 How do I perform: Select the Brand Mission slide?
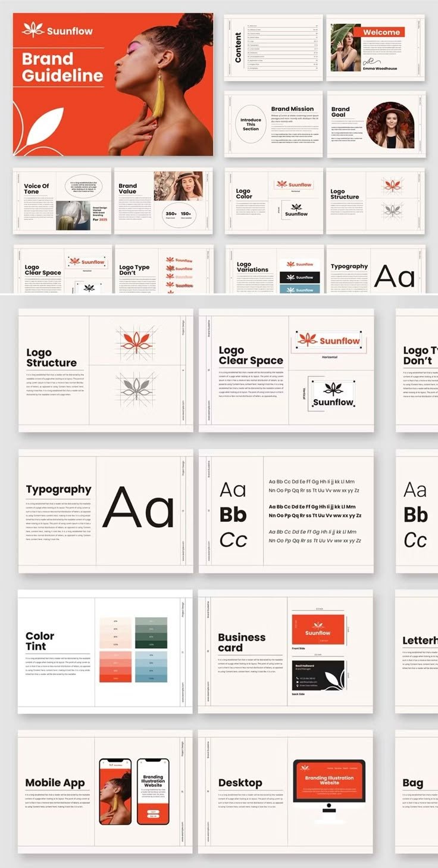click(273, 125)
